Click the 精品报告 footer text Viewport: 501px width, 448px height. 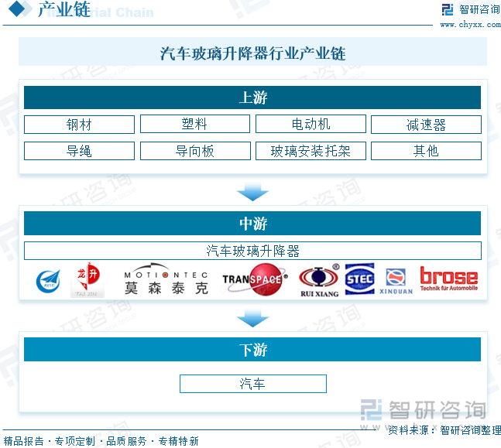click(x=24, y=441)
